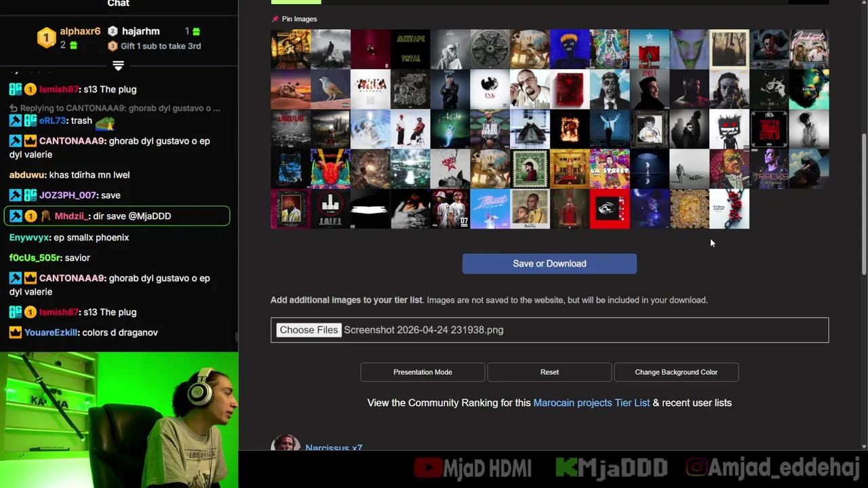Viewport: 868px width, 488px height.
Task: Click the Save or Download button
Action: [x=549, y=264]
